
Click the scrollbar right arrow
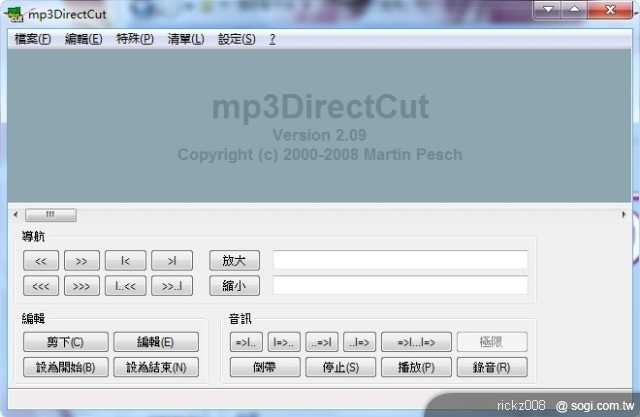pyautogui.click(x=624, y=215)
